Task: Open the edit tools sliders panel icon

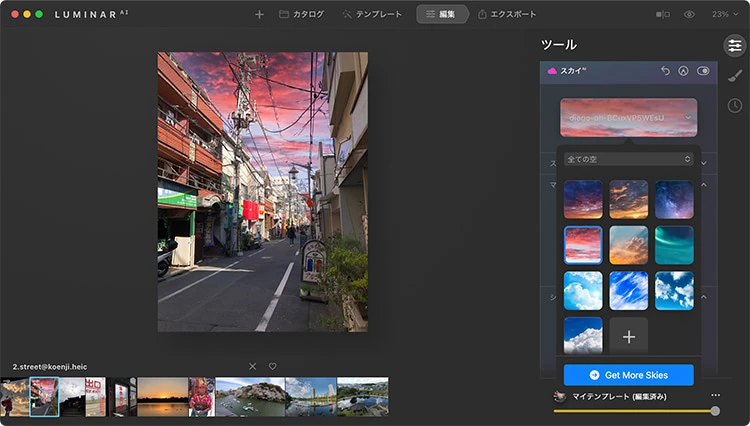Action: coord(734,45)
